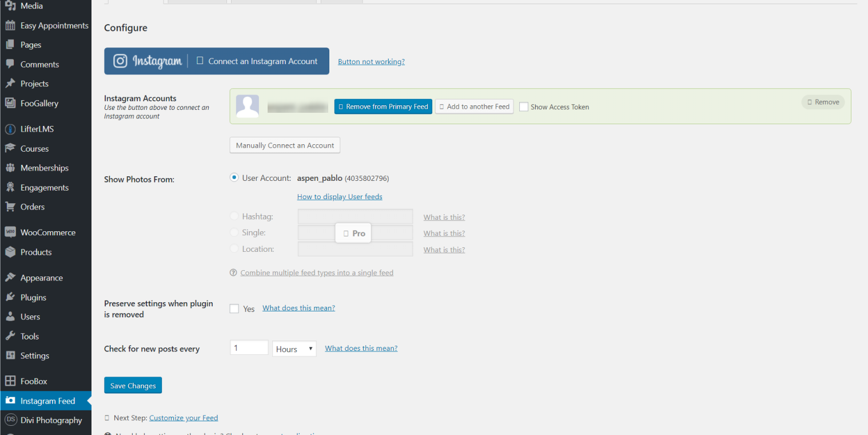Image resolution: width=868 pixels, height=435 pixels.
Task: Click the Users person icon
Action: (x=10, y=317)
